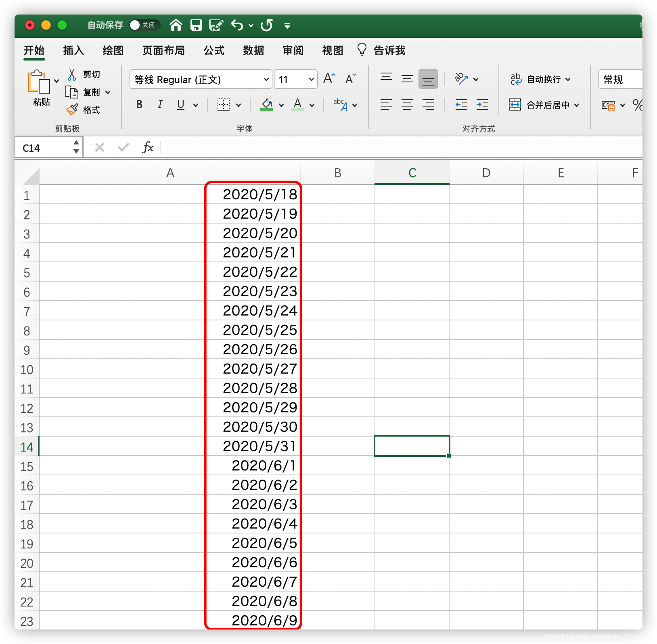
Task: Apply percent style format
Action: click(638, 105)
